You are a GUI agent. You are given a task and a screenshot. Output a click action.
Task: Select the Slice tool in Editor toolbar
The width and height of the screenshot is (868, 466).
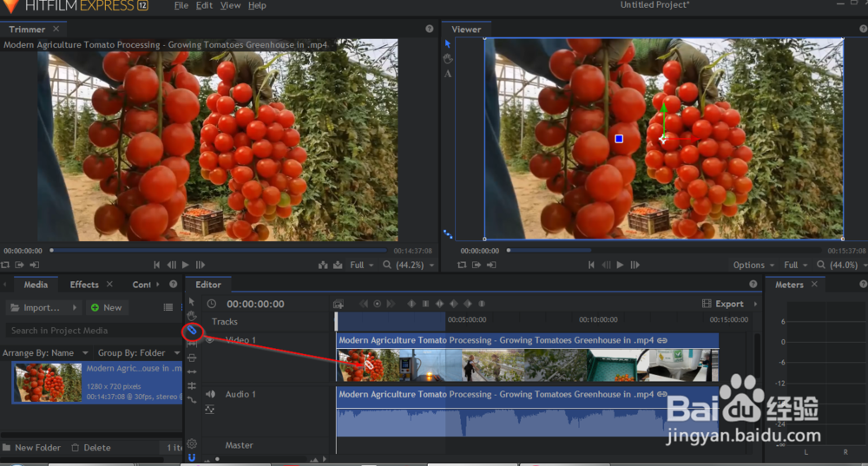(192, 331)
